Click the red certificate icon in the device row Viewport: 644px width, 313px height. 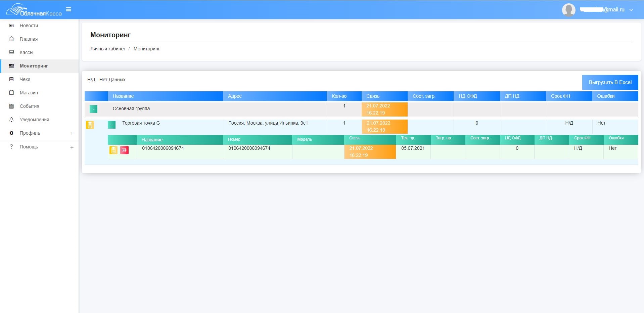click(x=124, y=150)
